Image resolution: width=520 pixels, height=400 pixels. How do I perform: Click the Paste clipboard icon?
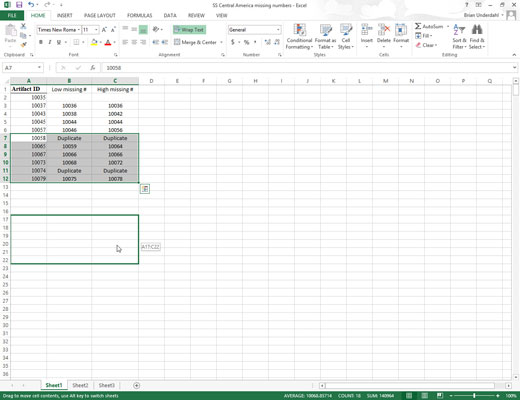[x=10, y=31]
